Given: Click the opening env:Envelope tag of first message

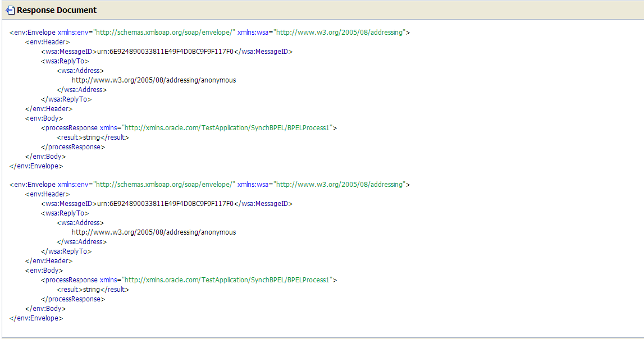Looking at the screenshot, I should [34, 32].
